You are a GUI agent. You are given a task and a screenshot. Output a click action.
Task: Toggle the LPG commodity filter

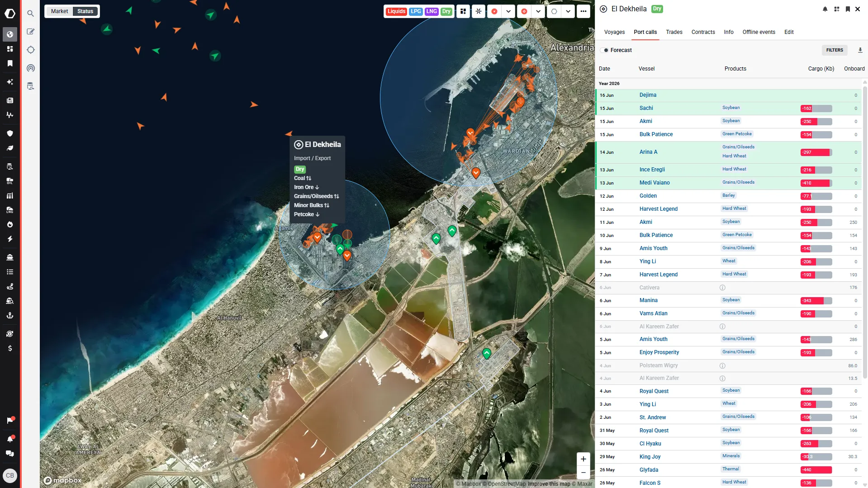416,11
